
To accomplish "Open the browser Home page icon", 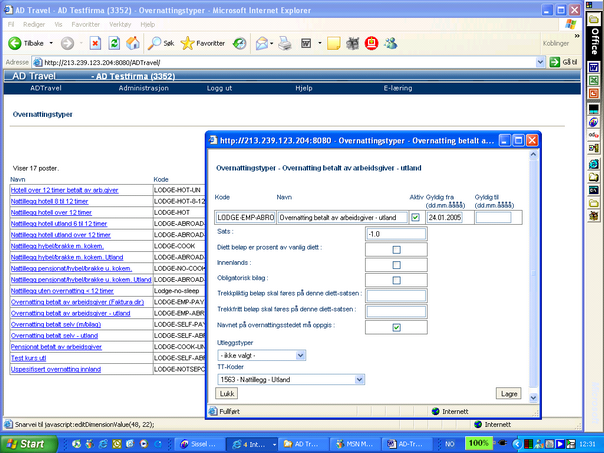I will coord(133,44).
